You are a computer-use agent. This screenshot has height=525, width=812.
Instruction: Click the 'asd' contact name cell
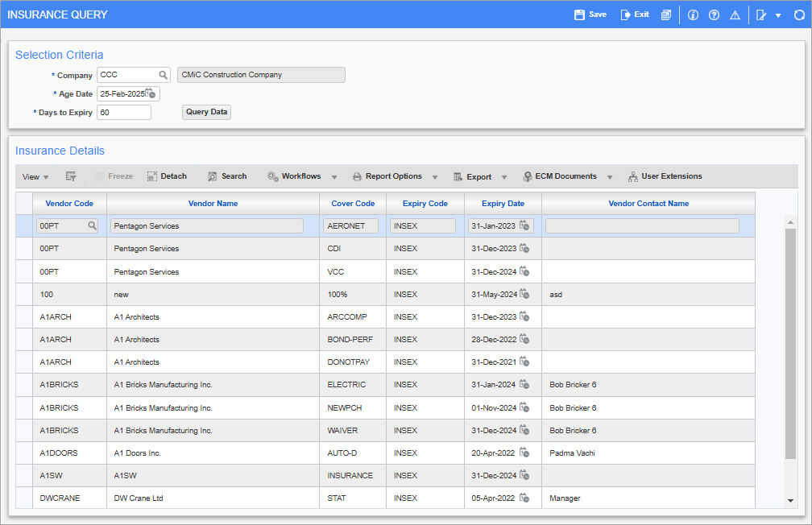click(x=648, y=294)
